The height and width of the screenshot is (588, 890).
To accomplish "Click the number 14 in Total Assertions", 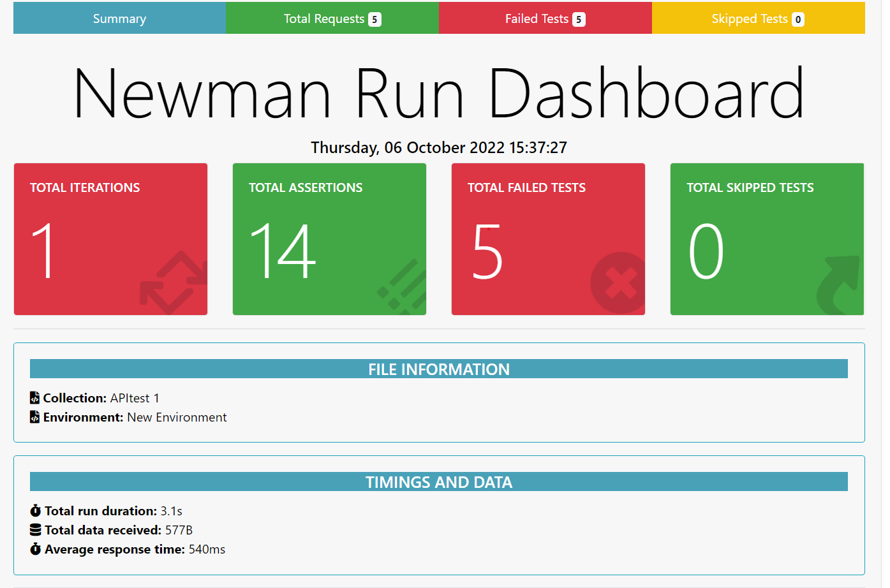I will [283, 251].
